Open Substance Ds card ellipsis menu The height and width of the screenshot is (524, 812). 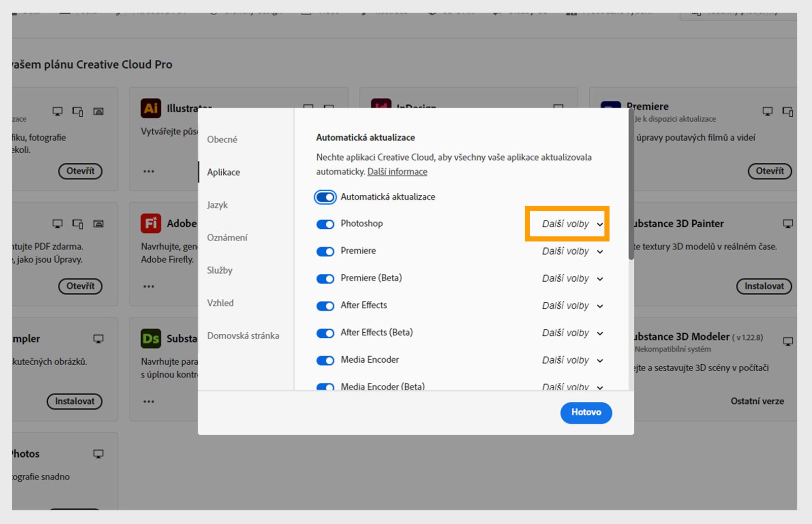click(149, 402)
